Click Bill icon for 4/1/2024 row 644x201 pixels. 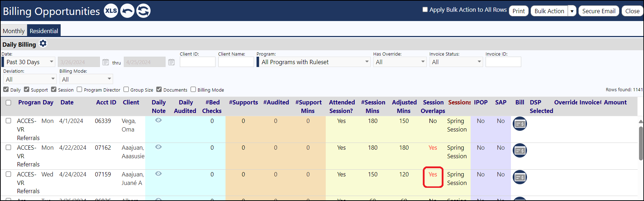coord(520,124)
